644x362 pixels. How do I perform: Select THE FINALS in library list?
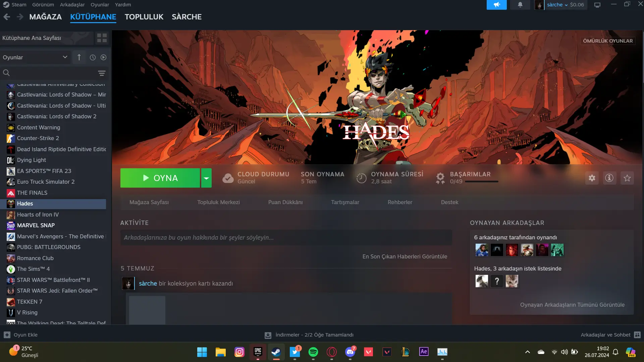54,193
